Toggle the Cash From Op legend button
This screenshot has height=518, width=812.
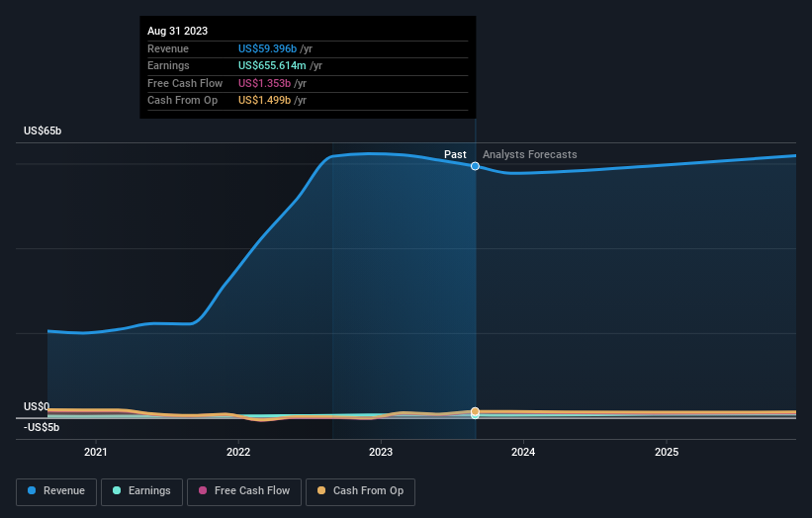pos(360,491)
